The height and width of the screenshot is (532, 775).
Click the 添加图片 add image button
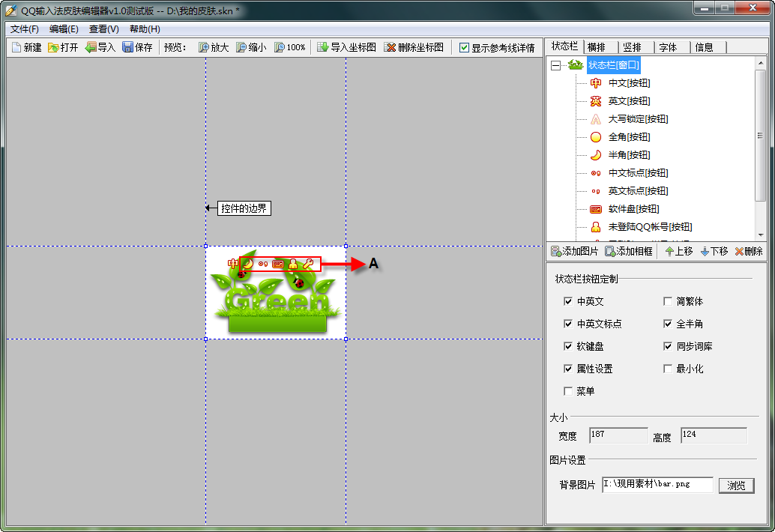575,252
